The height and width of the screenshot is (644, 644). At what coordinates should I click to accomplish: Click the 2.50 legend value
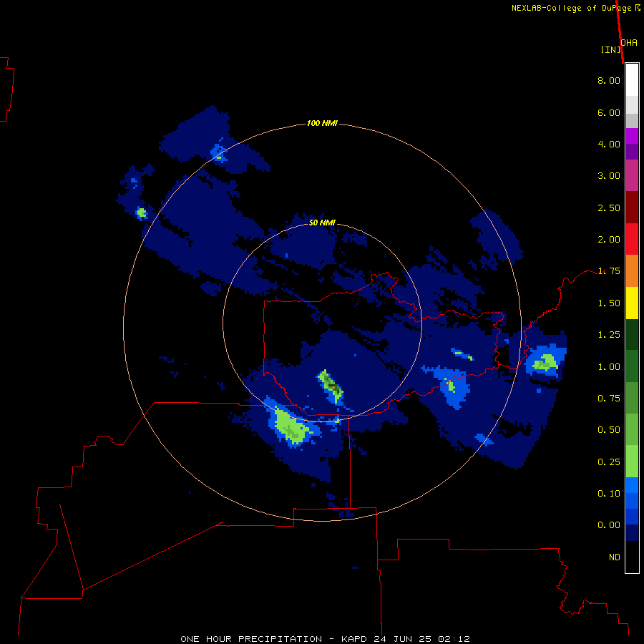[609, 208]
